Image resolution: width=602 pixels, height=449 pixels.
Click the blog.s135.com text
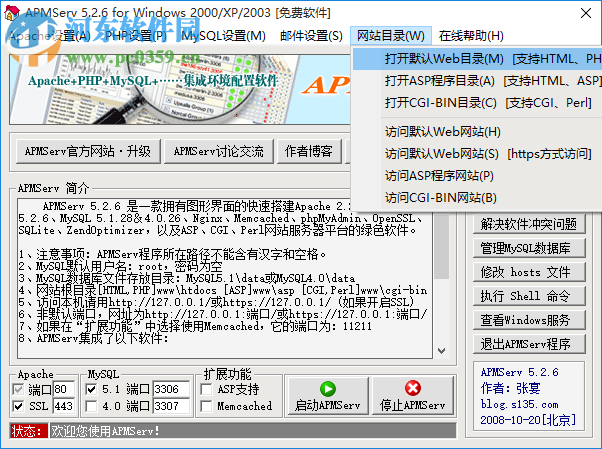(519, 404)
